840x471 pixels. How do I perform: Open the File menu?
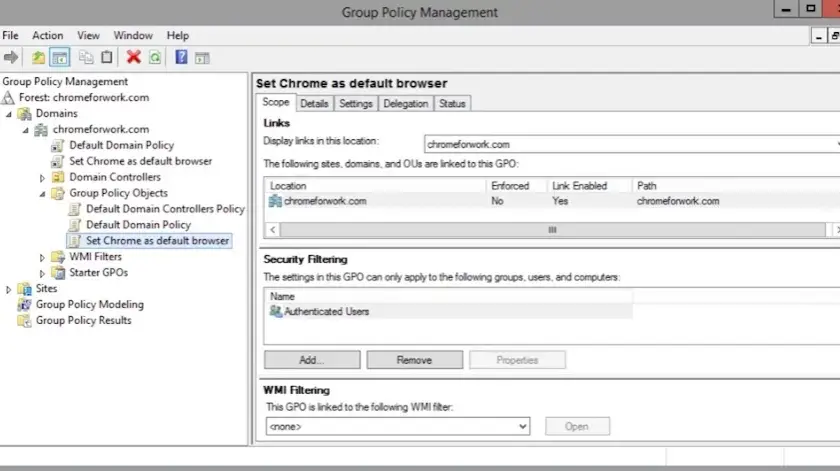10,35
